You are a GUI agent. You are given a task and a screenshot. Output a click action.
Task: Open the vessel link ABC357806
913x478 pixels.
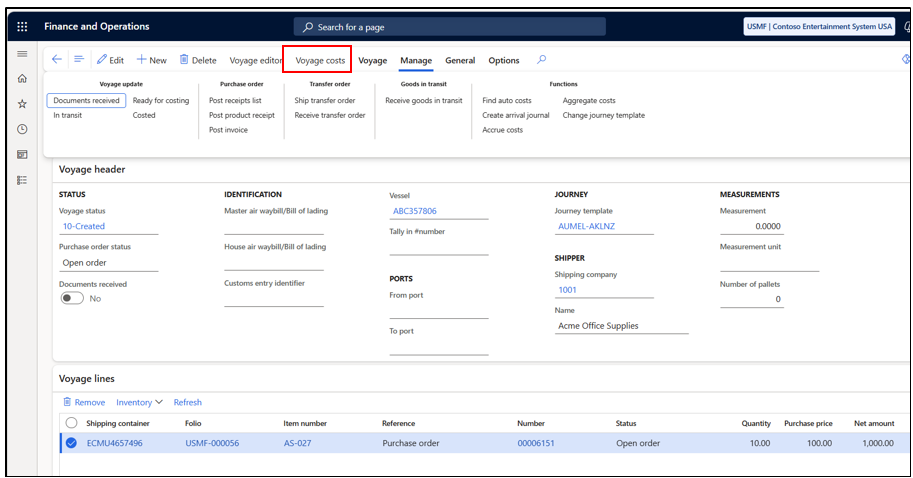click(415, 211)
